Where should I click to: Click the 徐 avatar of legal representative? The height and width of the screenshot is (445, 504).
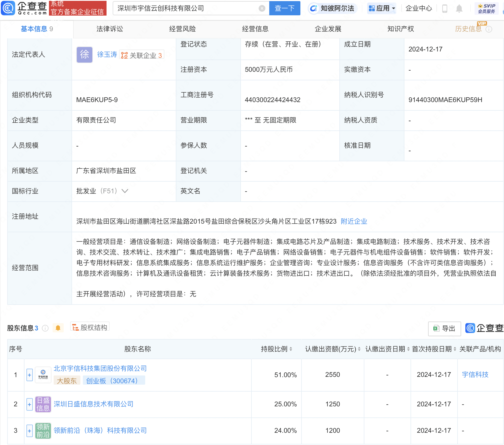[x=85, y=55]
